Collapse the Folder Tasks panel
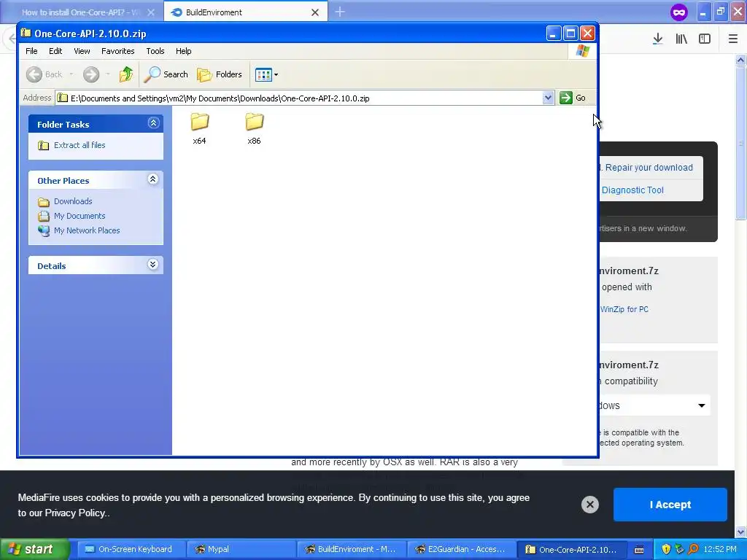747x560 pixels. click(x=153, y=123)
